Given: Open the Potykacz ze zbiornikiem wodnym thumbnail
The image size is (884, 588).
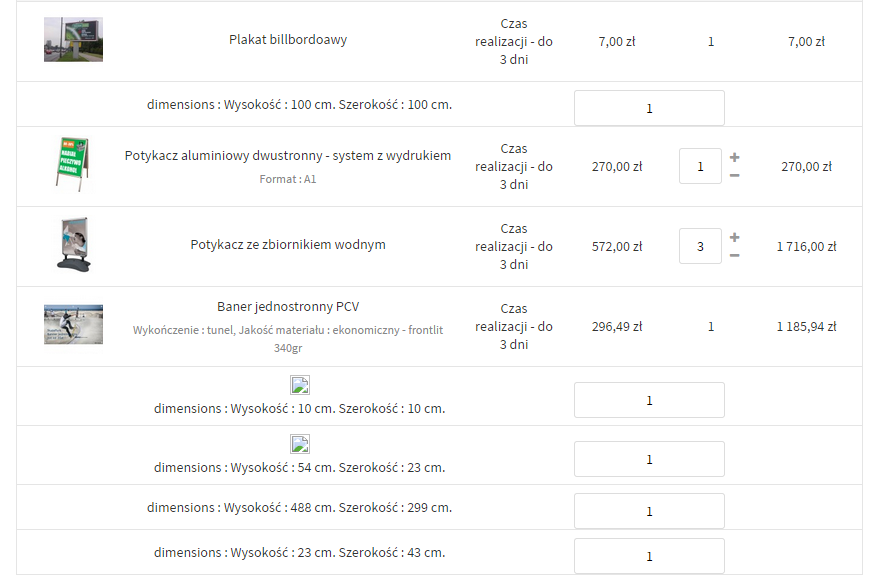Looking at the screenshot, I should point(73,246).
